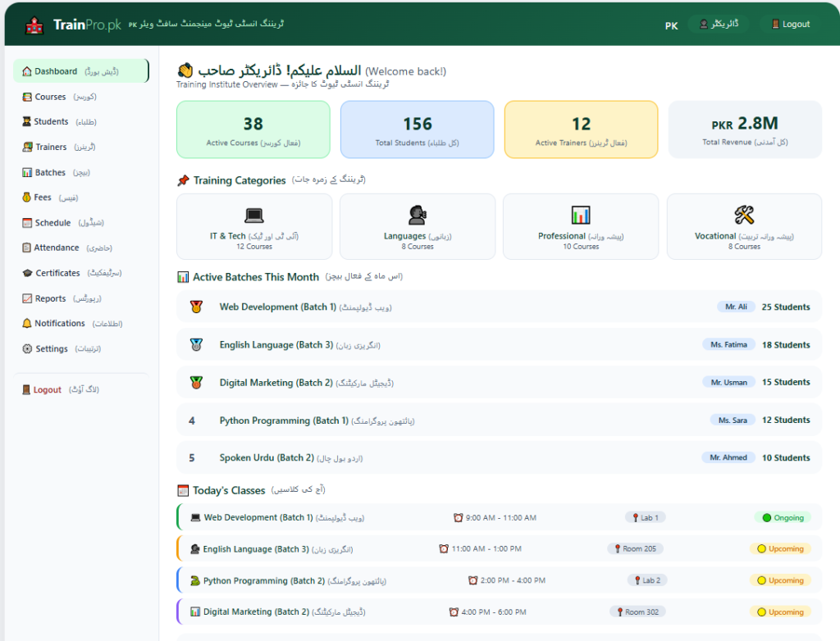The width and height of the screenshot is (840, 641).
Task: Select the IT & Tech category card
Action: [254, 226]
